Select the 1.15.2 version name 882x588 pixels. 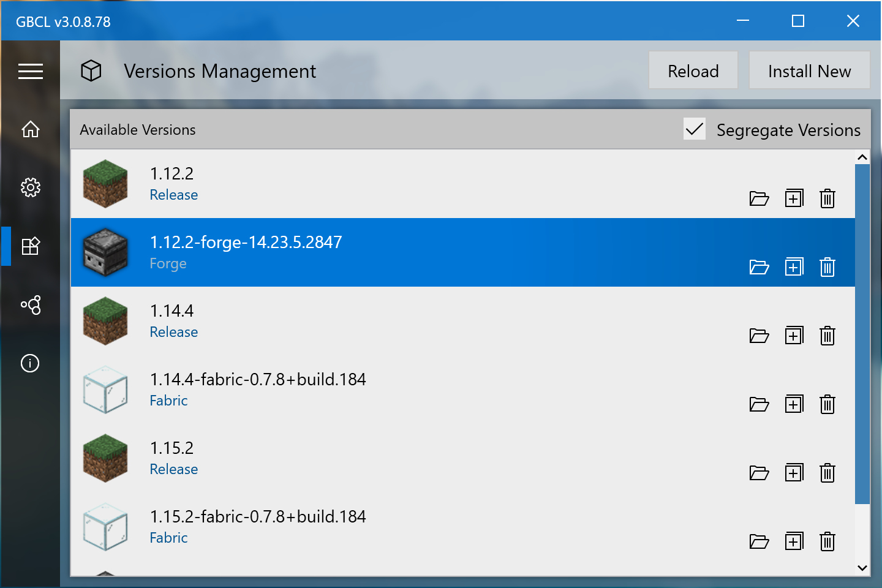pos(172,448)
